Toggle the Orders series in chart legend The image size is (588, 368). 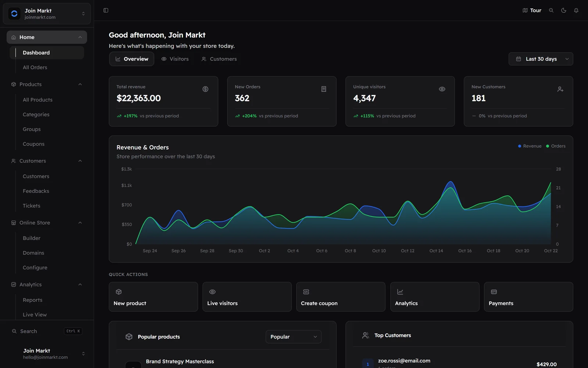(x=556, y=146)
